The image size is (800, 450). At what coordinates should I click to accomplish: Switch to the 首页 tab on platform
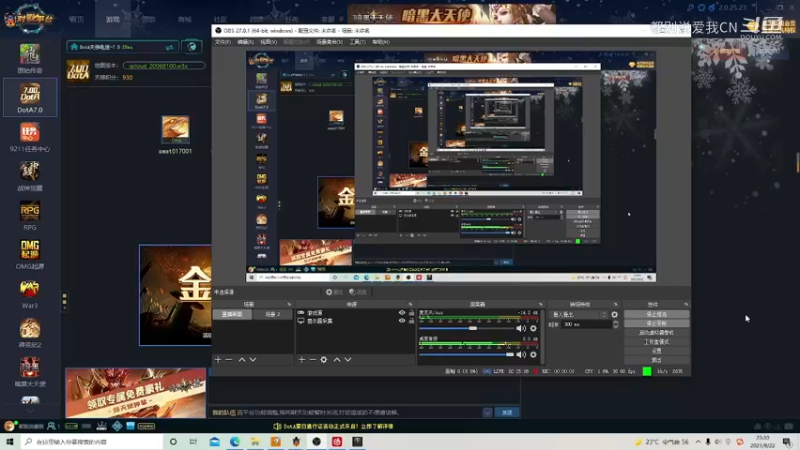click(x=77, y=19)
